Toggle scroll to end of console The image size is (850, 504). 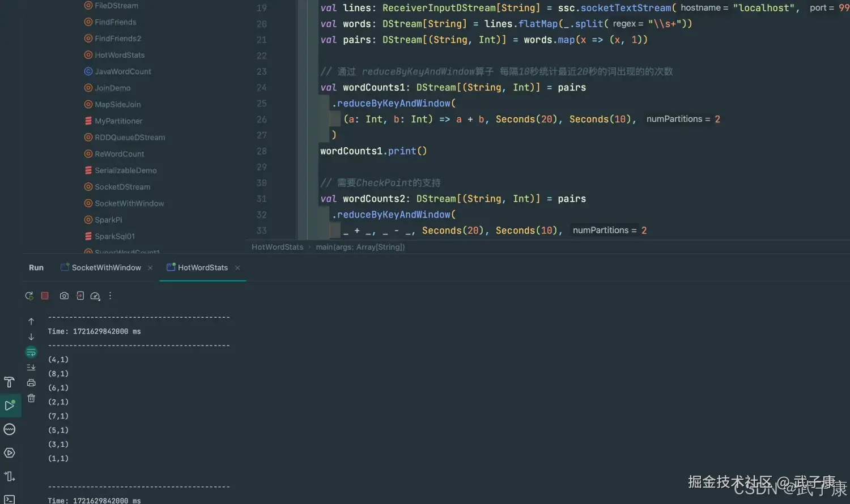click(31, 368)
